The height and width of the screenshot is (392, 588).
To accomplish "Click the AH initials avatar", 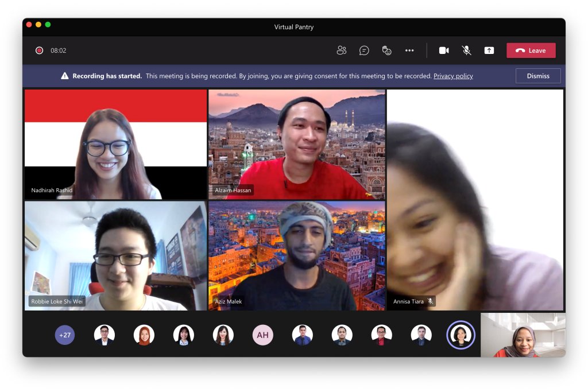I will pos(262,335).
